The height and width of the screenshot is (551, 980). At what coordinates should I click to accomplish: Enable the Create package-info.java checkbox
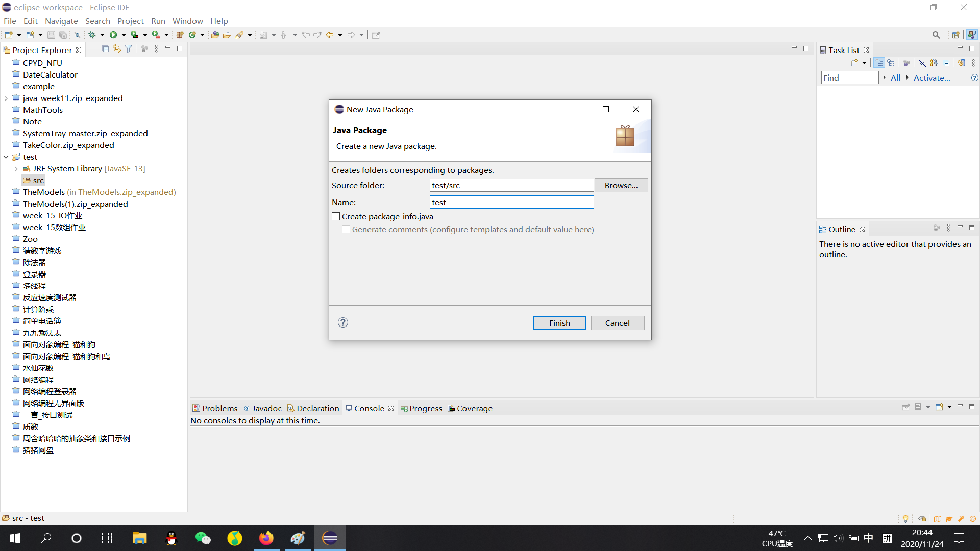coord(336,216)
